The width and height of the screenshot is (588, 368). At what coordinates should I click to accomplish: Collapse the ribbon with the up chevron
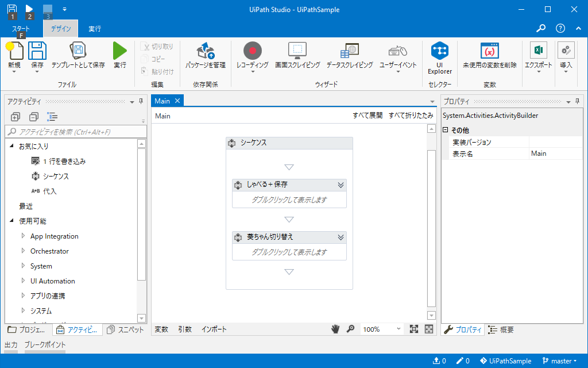coord(578,28)
